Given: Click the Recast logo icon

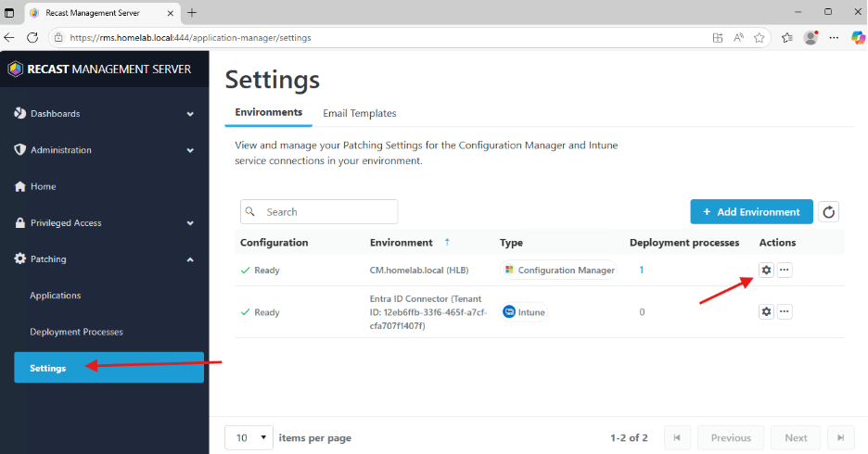Looking at the screenshot, I should click(16, 69).
